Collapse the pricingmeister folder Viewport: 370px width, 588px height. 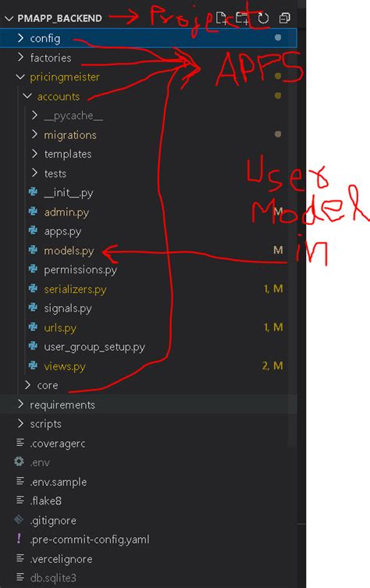[x=20, y=77]
